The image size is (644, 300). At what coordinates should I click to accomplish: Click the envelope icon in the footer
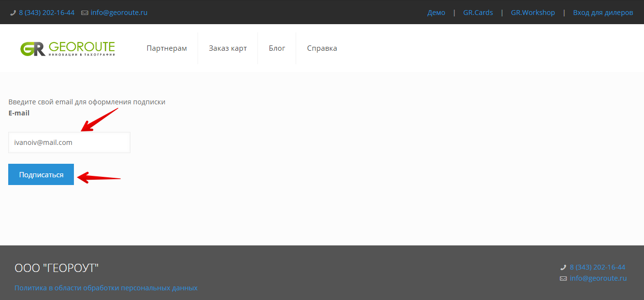(563, 279)
